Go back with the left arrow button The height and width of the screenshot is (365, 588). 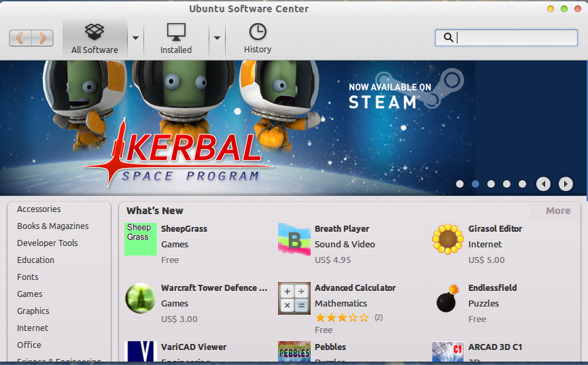pos(20,38)
